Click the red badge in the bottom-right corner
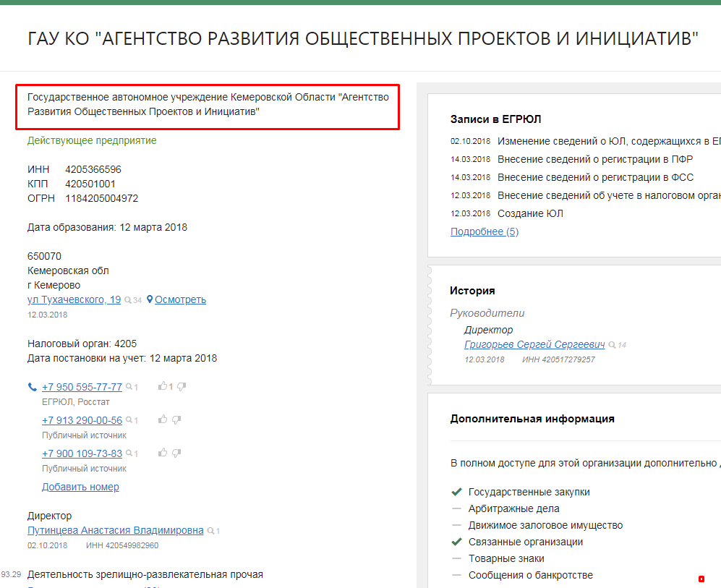This screenshot has height=588, width=721. click(x=701, y=579)
